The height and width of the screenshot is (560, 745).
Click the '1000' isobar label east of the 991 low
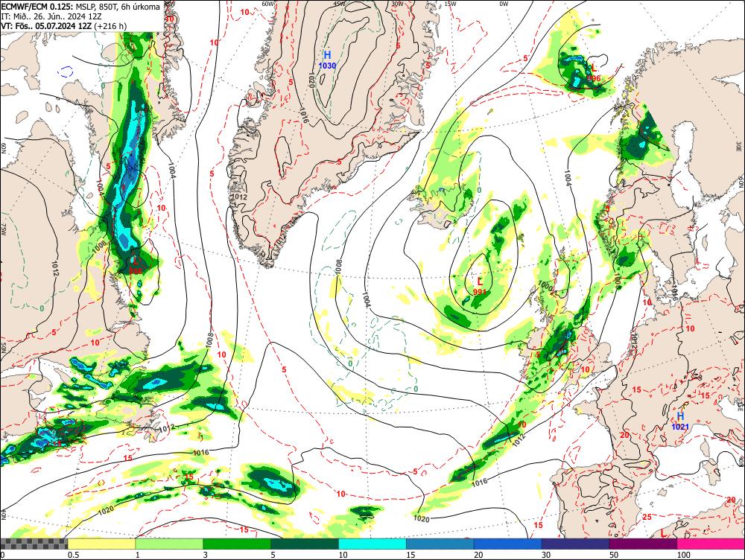[x=546, y=287]
